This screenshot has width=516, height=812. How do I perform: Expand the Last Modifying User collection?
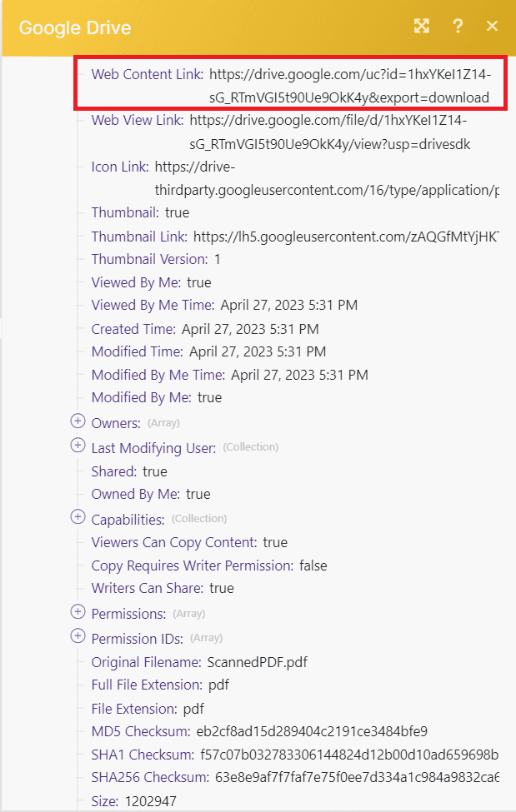point(78,446)
